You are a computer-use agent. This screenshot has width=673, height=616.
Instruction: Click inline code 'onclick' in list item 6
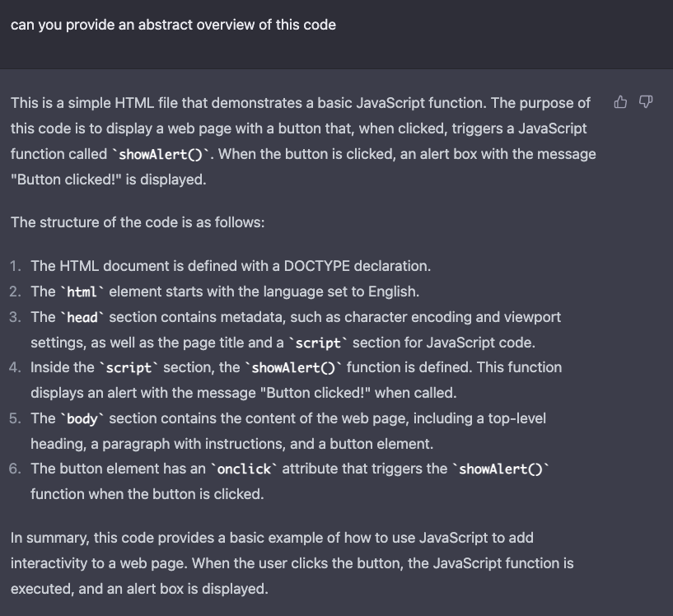click(244, 469)
